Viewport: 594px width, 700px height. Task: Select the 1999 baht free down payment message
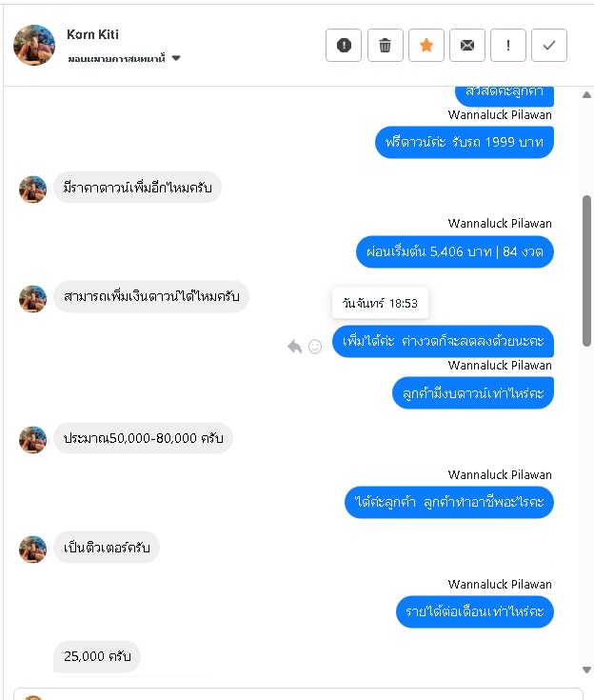465,142
